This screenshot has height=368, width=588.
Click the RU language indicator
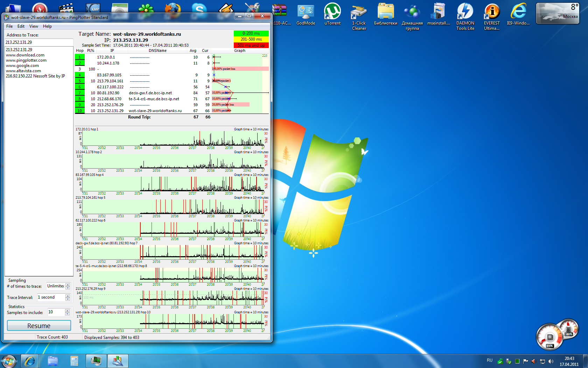pyautogui.click(x=490, y=360)
